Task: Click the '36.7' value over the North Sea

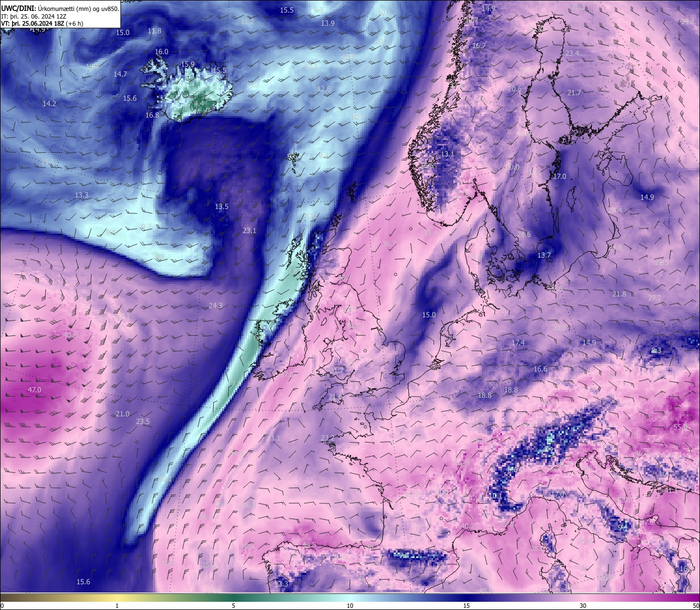Action: click(389, 243)
